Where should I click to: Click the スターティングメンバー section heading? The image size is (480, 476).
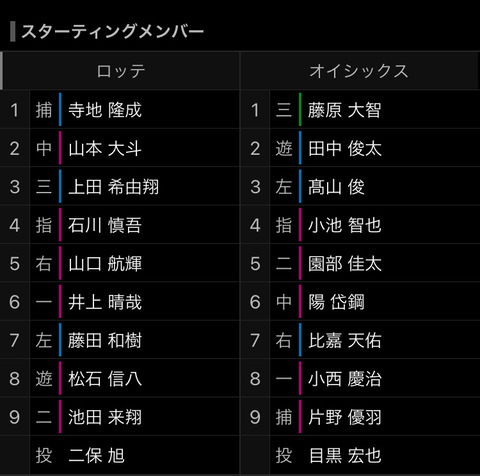(x=112, y=32)
